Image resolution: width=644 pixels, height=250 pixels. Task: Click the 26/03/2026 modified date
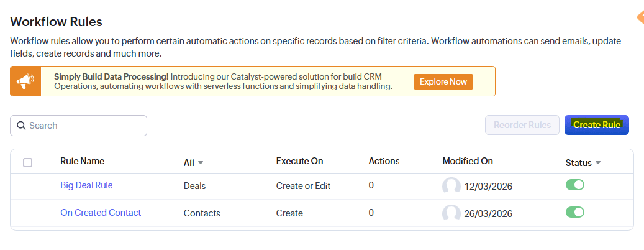click(x=488, y=214)
